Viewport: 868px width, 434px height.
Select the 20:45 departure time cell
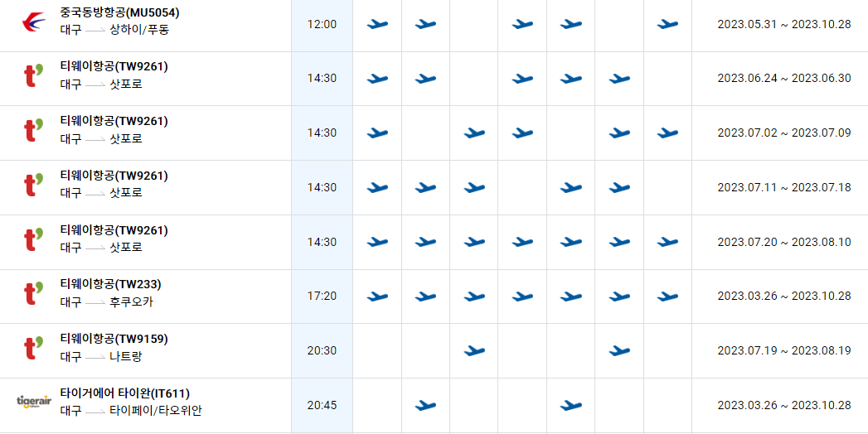click(322, 405)
